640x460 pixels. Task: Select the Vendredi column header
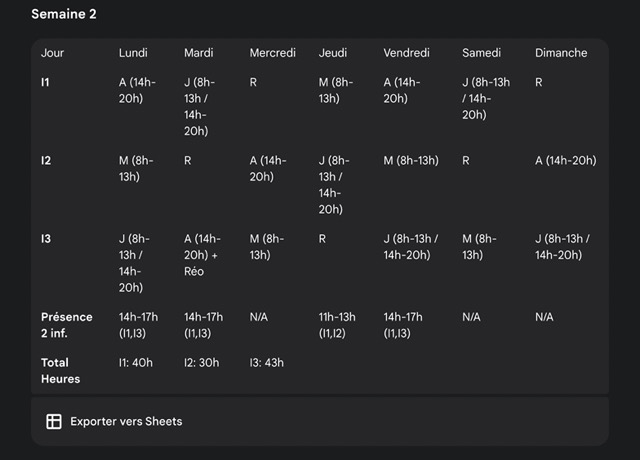click(406, 53)
